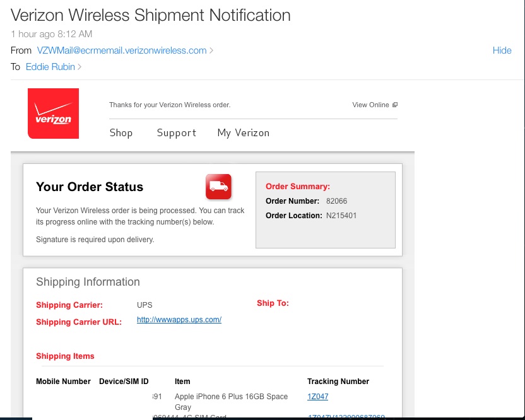Viewport: 525px width, 420px height.
Task: Click the order location N215401
Action: (x=341, y=216)
